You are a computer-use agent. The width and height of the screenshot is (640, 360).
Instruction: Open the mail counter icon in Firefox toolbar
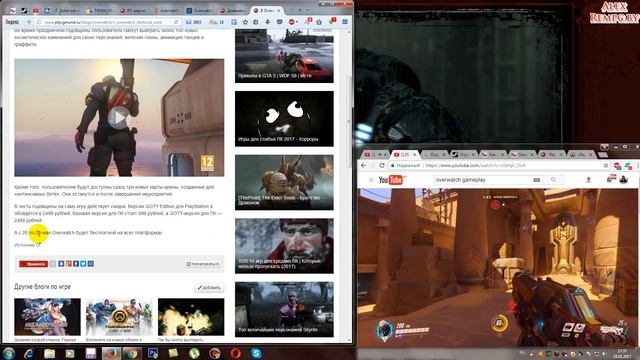point(193,22)
